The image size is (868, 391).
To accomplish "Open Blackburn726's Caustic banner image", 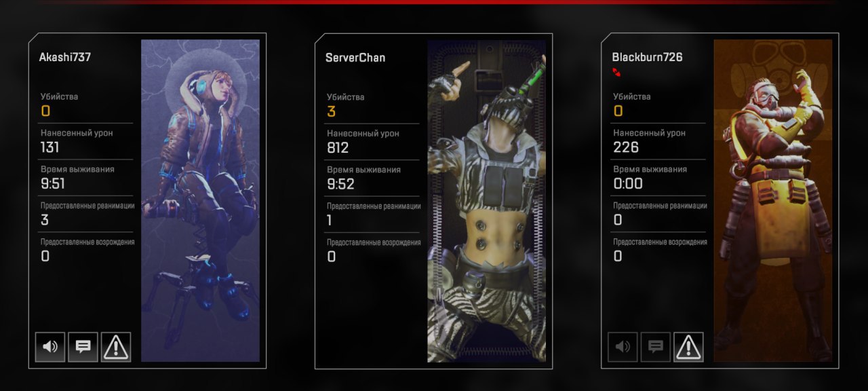I will [x=773, y=200].
